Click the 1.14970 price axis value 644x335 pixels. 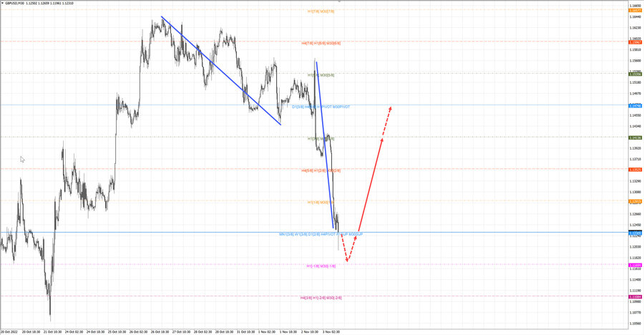click(x=635, y=93)
